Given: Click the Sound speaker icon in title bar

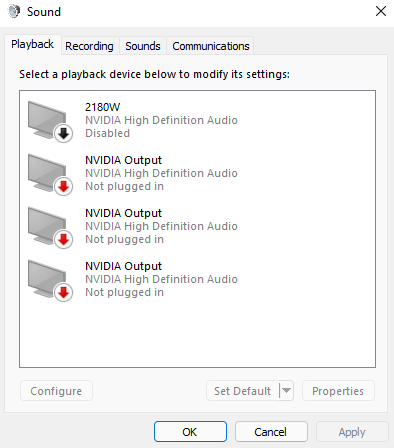Looking at the screenshot, I should (14, 12).
